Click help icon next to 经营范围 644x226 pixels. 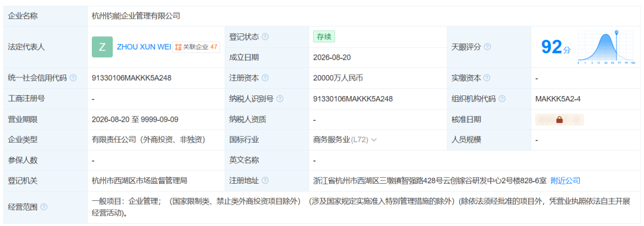(44, 207)
